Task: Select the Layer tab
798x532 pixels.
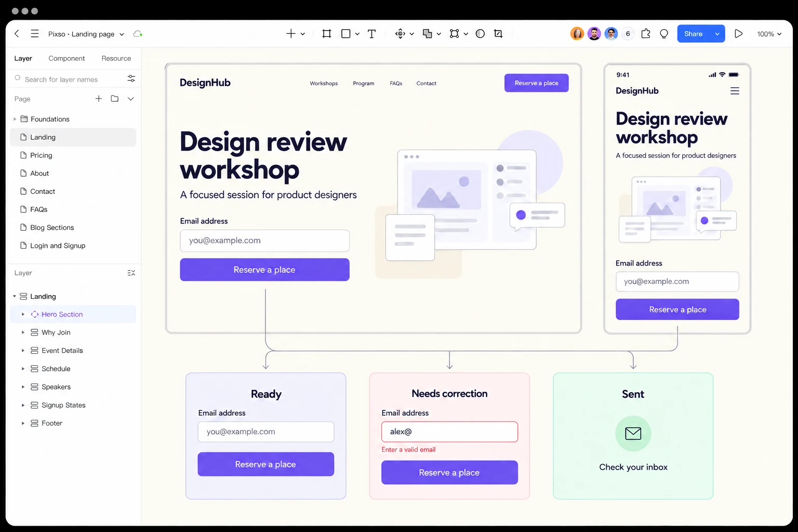Action: pyautogui.click(x=23, y=58)
